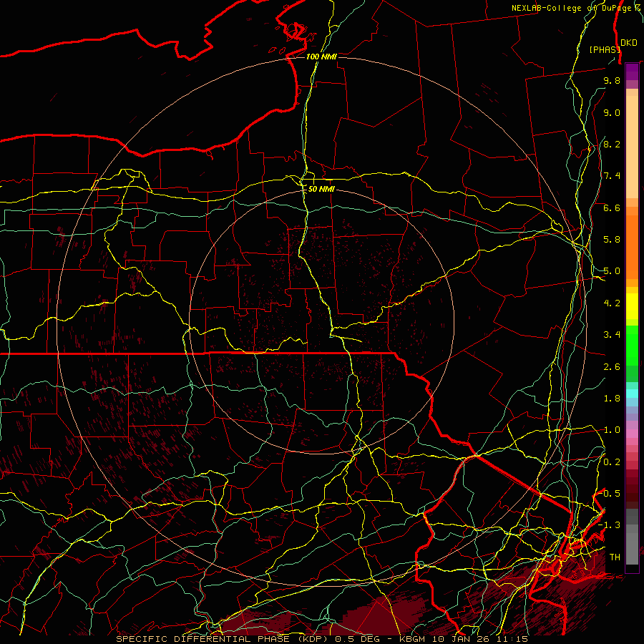Select the -0.5 scale value
The height and width of the screenshot is (644, 644).
610,494
